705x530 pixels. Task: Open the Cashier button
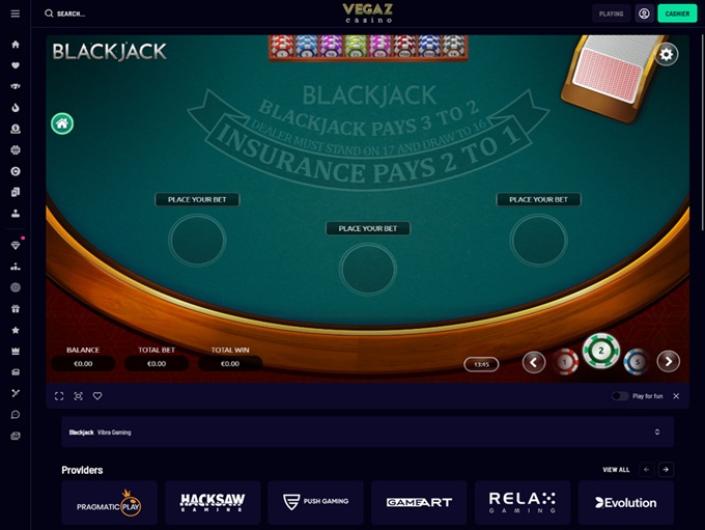tap(677, 13)
